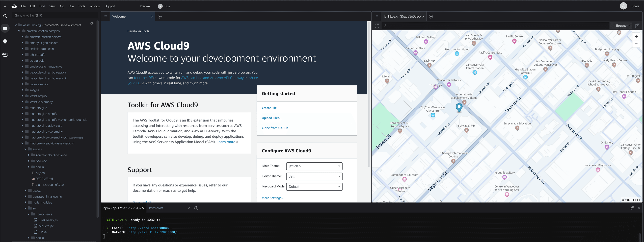Open the Window menu
Screen dimensions: 644x242
click(x=95, y=6)
